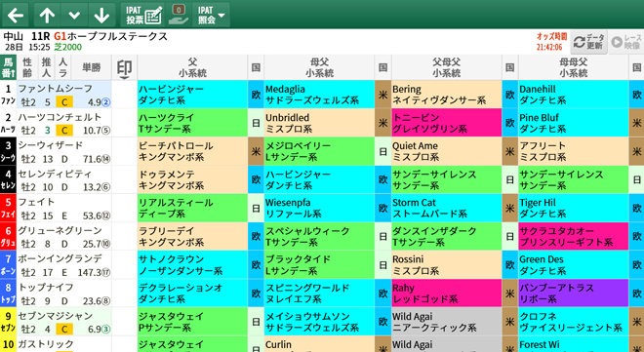Open horse シーウィザード
The width and height of the screenshot is (644, 352).
coord(51,145)
